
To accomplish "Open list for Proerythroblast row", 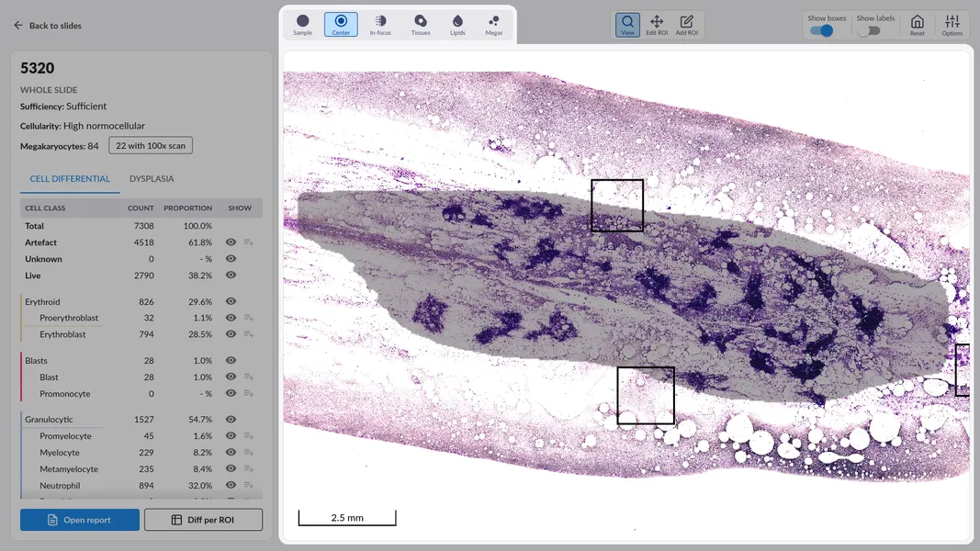I will coord(249,319).
